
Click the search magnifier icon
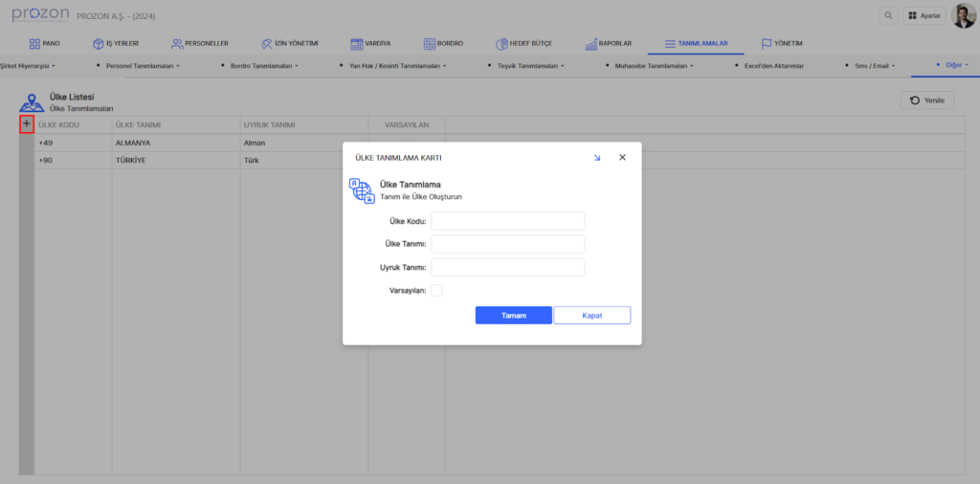pos(889,16)
